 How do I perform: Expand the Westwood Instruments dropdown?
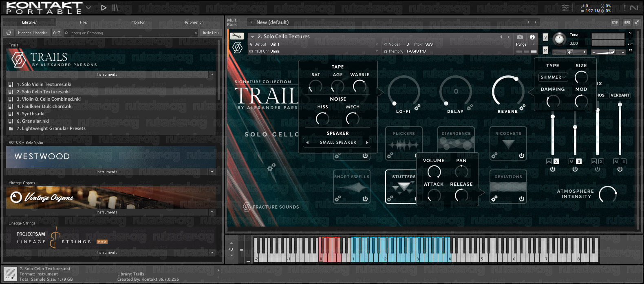[x=212, y=172]
